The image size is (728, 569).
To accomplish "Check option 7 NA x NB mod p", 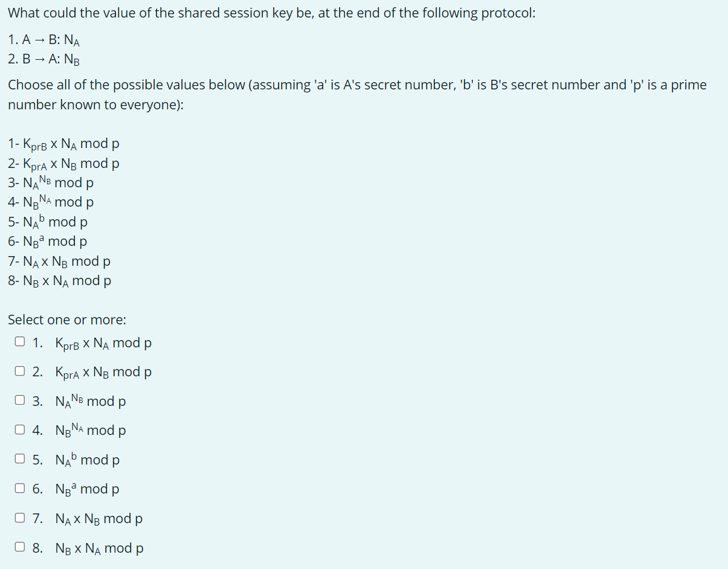I will pos(19,517).
